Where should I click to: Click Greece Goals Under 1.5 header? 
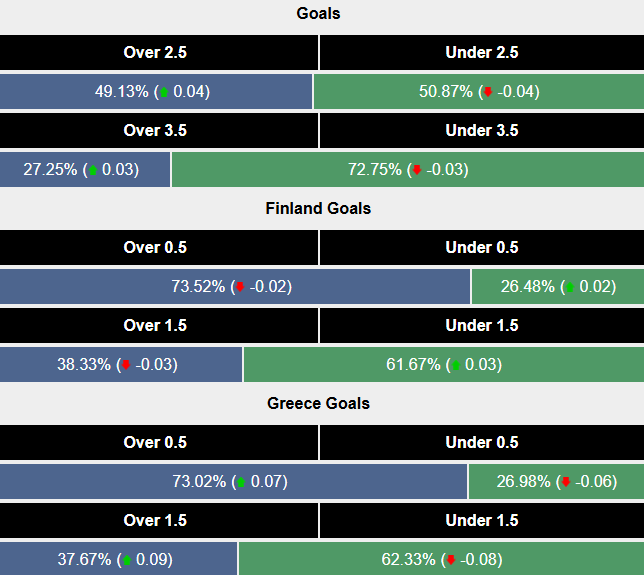point(482,521)
